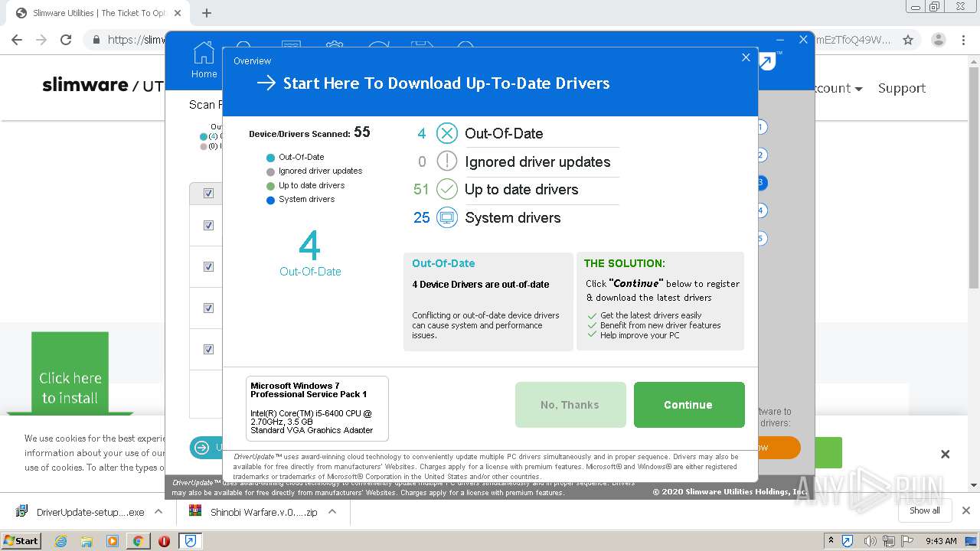
Task: Click the Ignored driver updates exclamation icon
Action: (447, 161)
